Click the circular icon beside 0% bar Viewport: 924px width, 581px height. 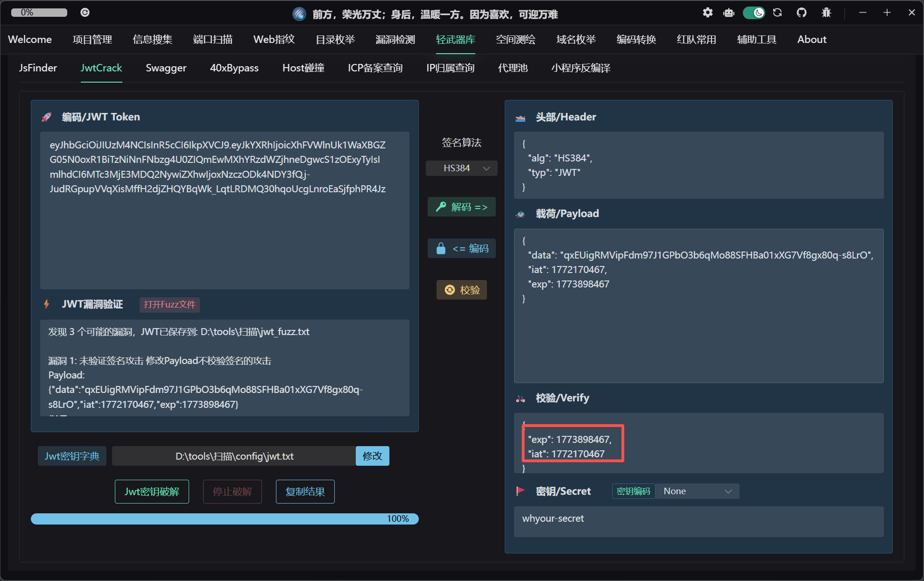[x=85, y=13]
